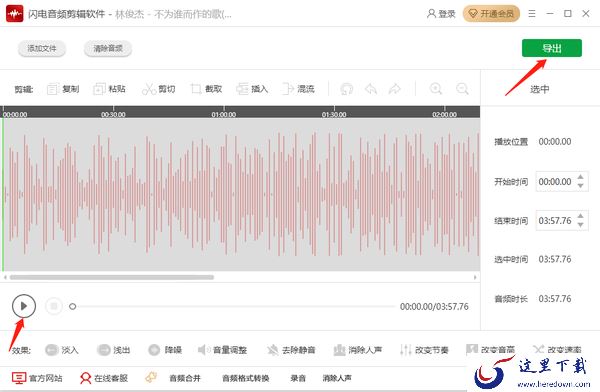
Task: Open the 音频合并 audio merge tool
Action: (185, 378)
